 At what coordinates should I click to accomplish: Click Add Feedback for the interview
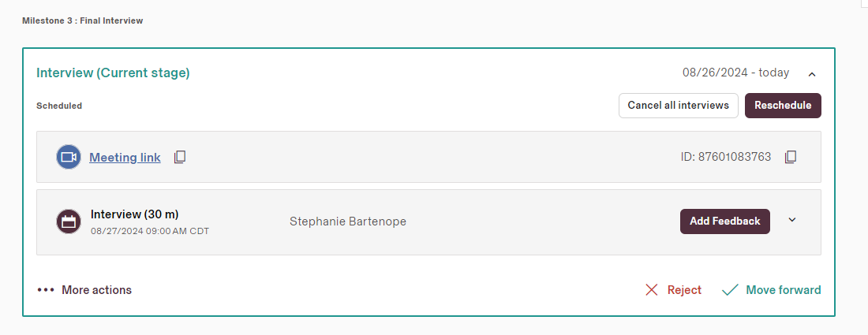click(724, 221)
